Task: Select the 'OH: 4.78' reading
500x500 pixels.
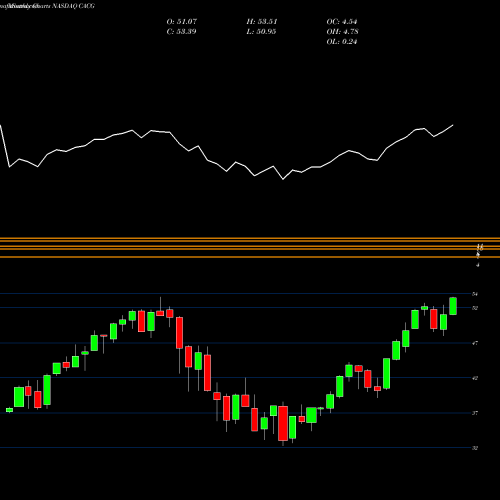Action: click(x=343, y=32)
